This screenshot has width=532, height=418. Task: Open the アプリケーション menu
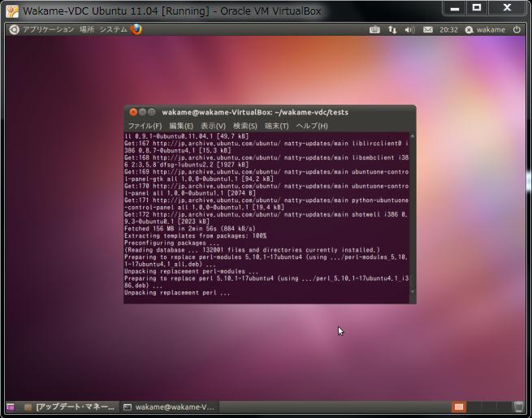pyautogui.click(x=48, y=29)
